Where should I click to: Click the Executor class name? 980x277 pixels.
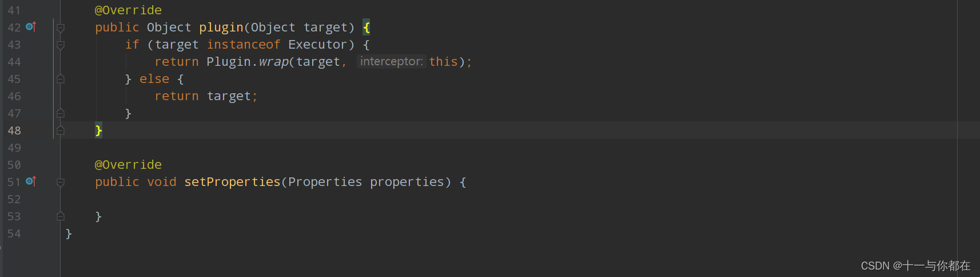point(317,45)
